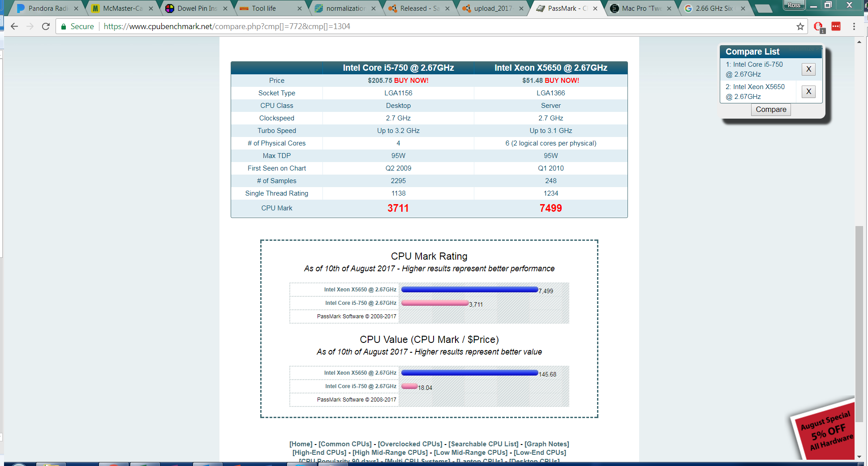Select the LGA1366 socket type cell
Viewport: 868px width, 466px height.
click(x=550, y=93)
